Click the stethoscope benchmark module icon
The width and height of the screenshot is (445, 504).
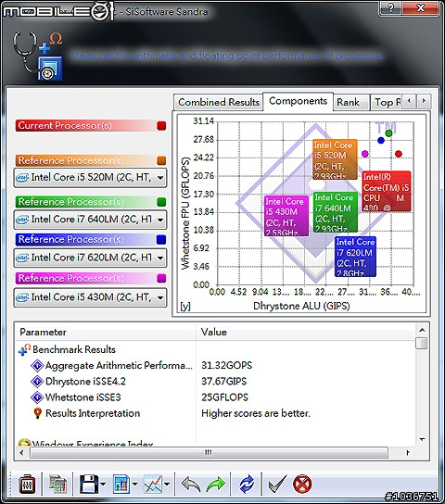38,56
